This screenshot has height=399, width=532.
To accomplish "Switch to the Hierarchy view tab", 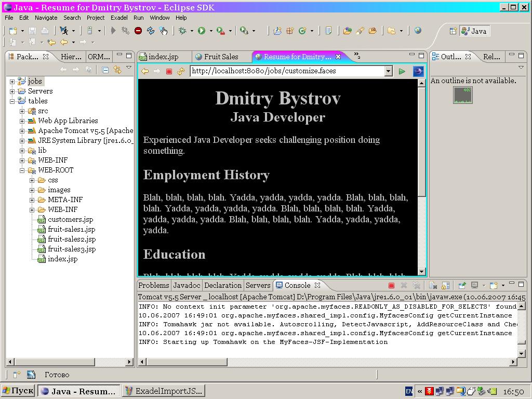I will coord(71,57).
